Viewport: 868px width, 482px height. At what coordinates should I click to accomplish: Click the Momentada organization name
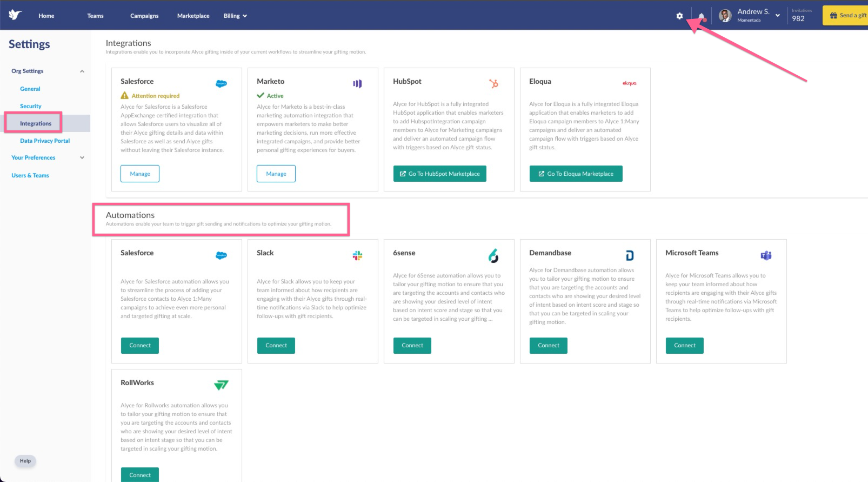(749, 21)
